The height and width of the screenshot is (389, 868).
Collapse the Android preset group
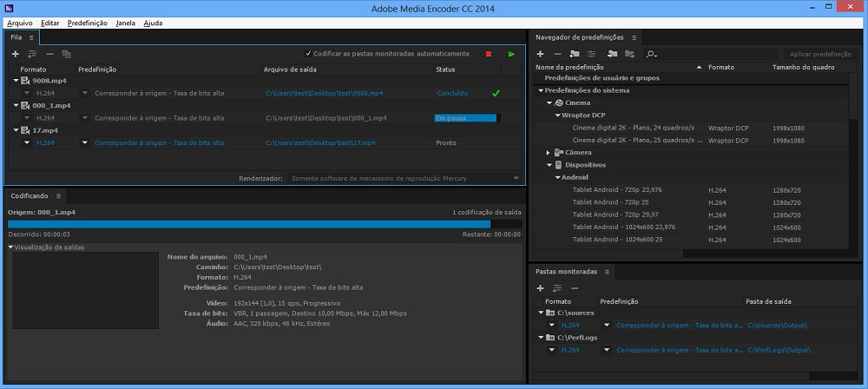click(x=557, y=177)
